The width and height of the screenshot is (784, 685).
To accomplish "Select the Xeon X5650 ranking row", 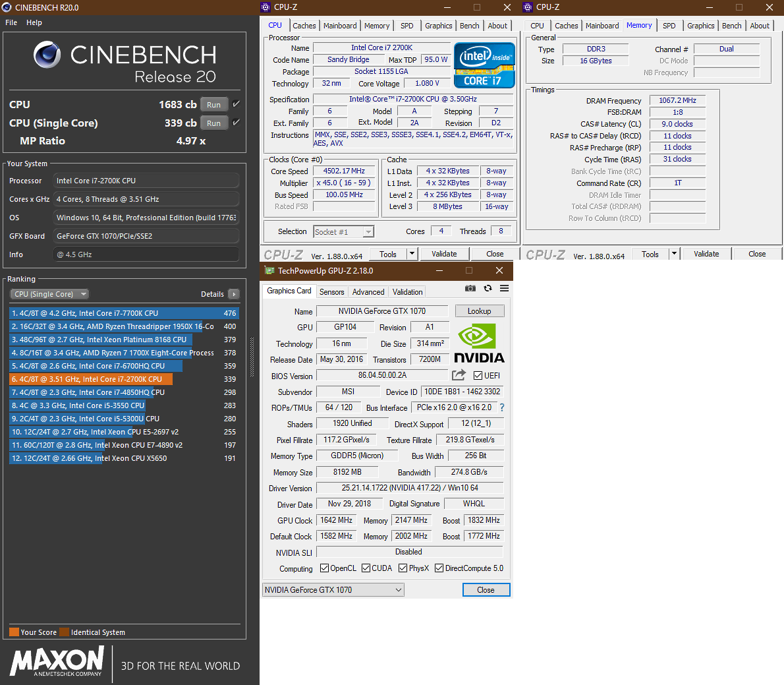I will click(x=124, y=458).
